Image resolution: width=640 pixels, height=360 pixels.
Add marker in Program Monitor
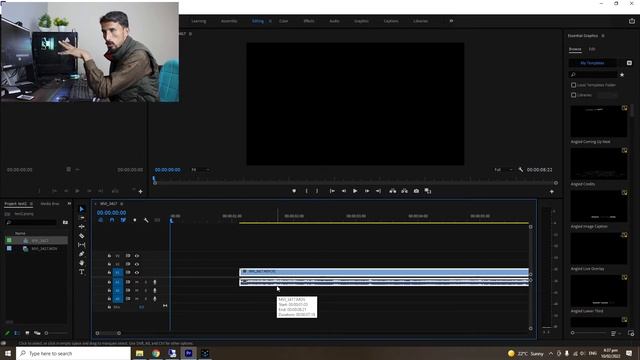pos(294,191)
